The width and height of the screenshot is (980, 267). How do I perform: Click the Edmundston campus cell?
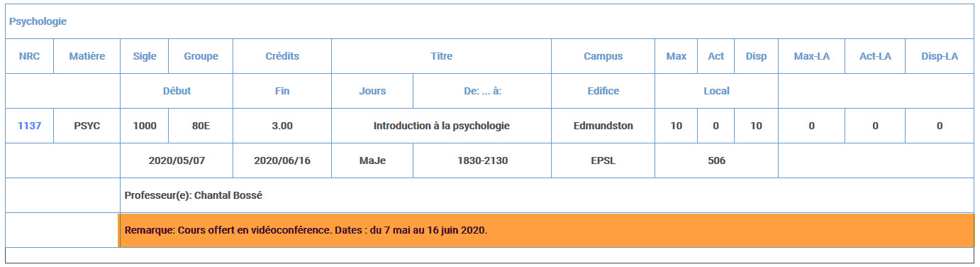(x=603, y=126)
